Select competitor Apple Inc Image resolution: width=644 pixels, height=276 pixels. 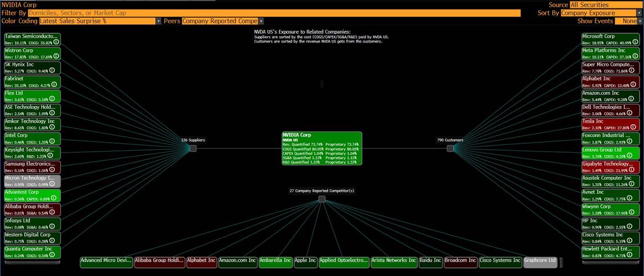pos(306,262)
